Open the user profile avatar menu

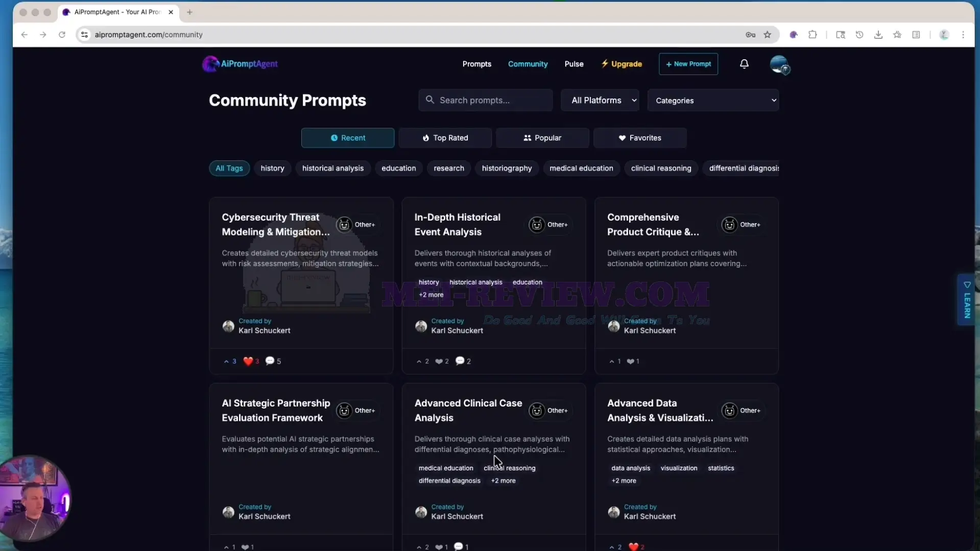tap(779, 64)
